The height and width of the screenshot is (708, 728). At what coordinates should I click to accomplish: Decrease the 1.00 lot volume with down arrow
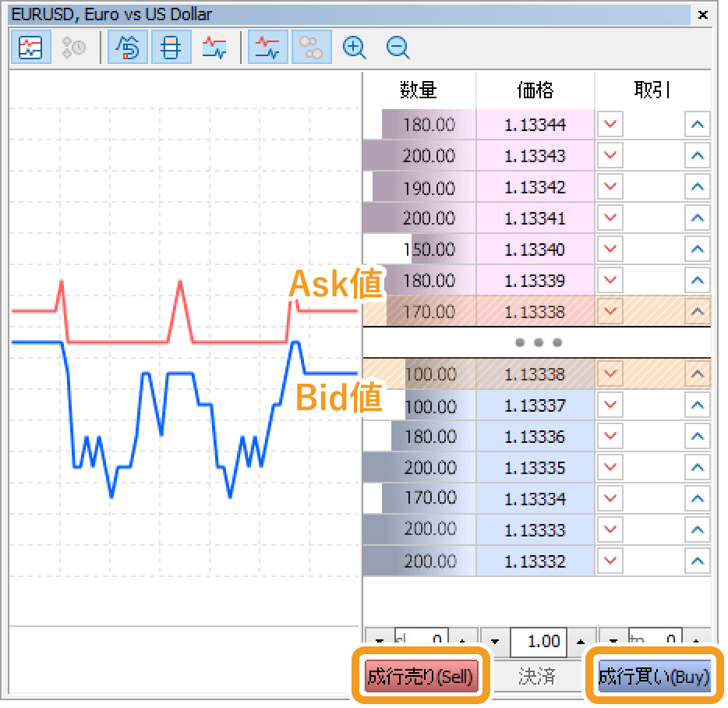coord(496,642)
